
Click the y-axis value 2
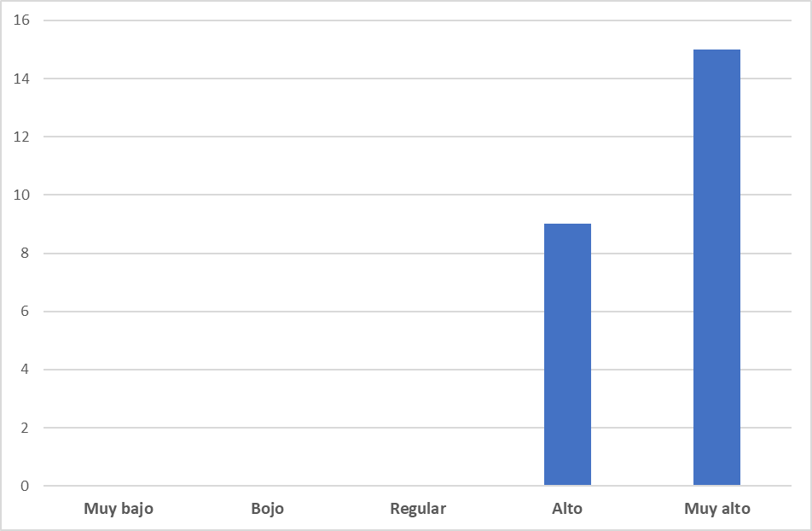tap(26, 428)
